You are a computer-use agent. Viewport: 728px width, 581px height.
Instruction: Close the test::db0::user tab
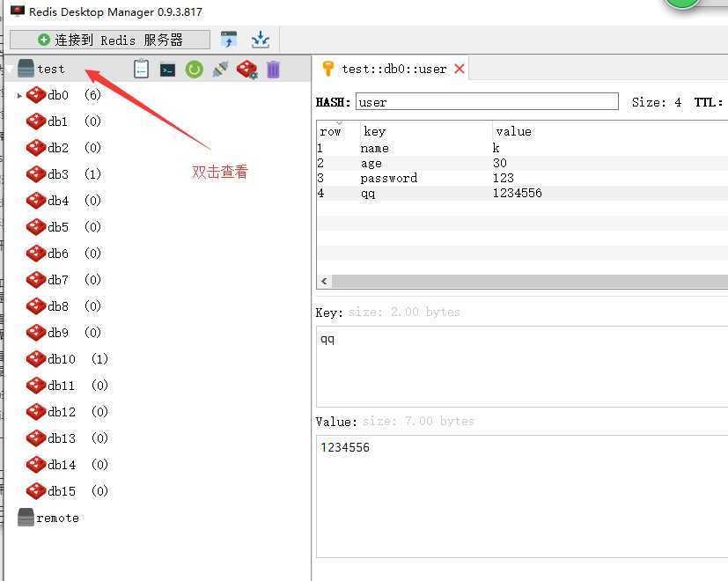point(460,70)
